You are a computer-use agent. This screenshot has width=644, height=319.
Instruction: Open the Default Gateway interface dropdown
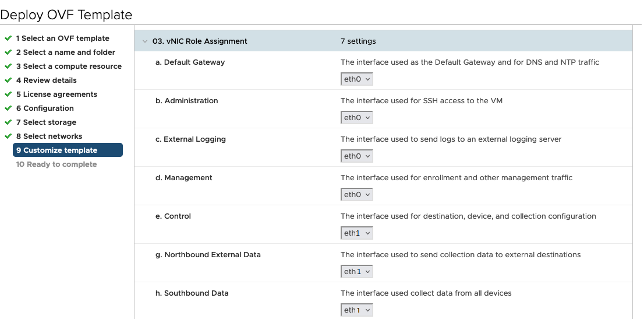click(x=356, y=79)
